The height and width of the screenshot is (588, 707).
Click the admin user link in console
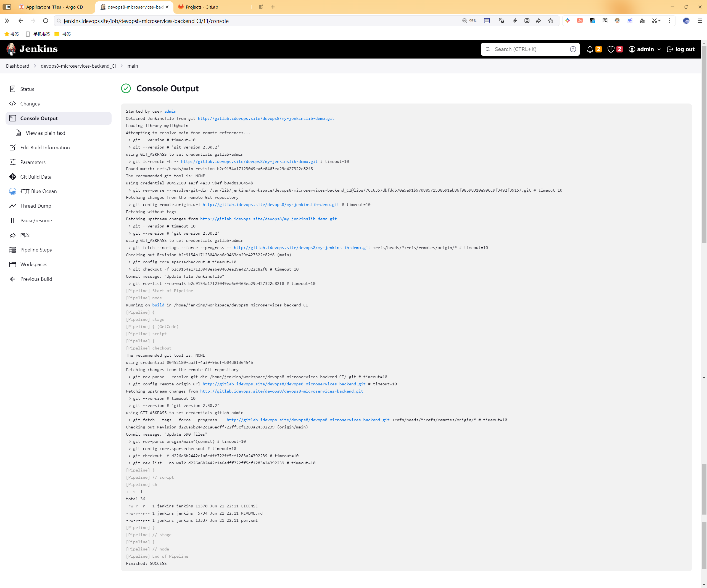point(170,111)
